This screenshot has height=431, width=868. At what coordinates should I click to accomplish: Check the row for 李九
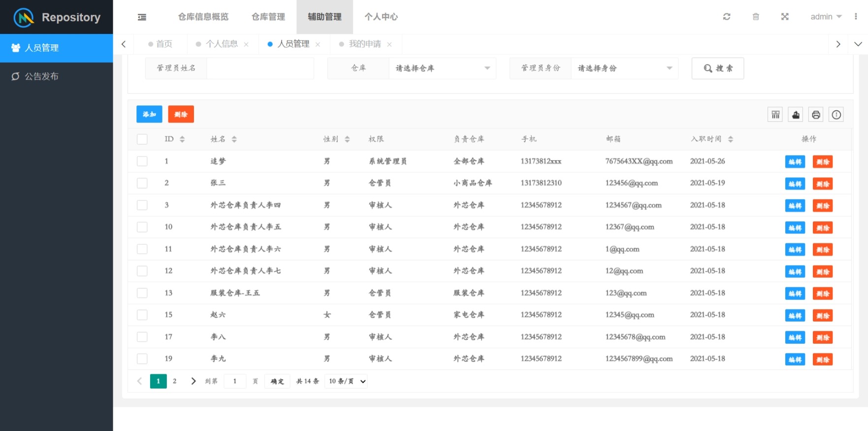click(x=142, y=359)
